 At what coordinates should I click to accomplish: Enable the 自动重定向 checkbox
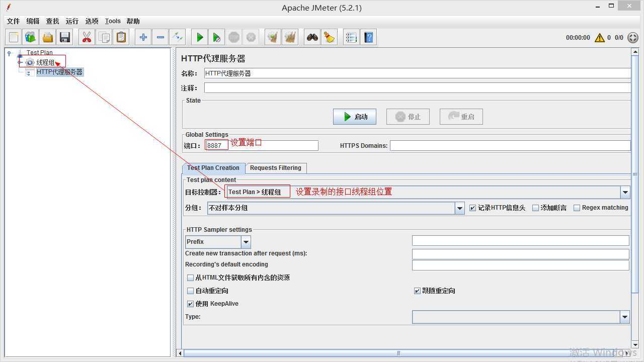tap(190, 291)
